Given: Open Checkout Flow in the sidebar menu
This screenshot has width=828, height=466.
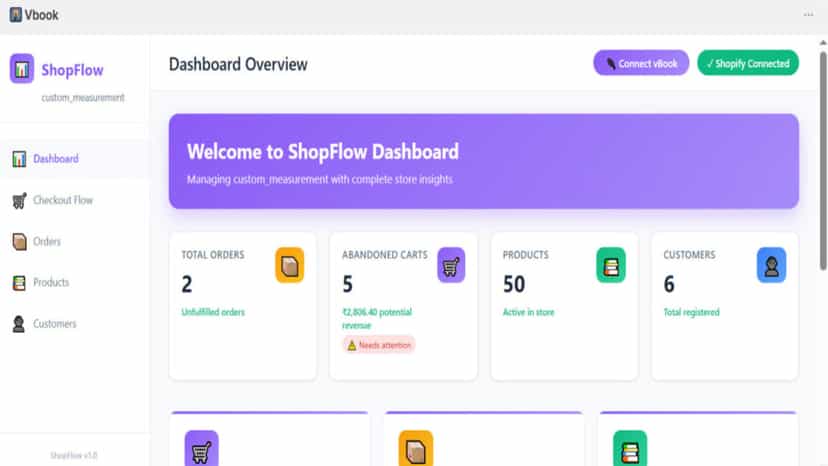Looking at the screenshot, I should [74, 200].
